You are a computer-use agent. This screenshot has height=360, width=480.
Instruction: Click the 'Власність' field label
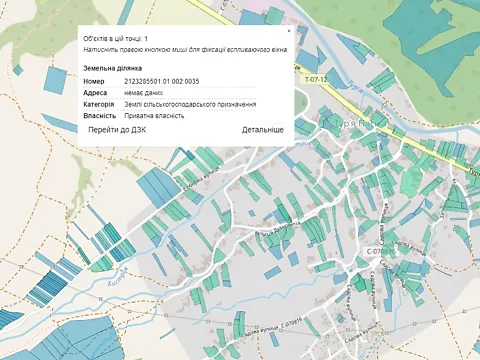click(100, 116)
